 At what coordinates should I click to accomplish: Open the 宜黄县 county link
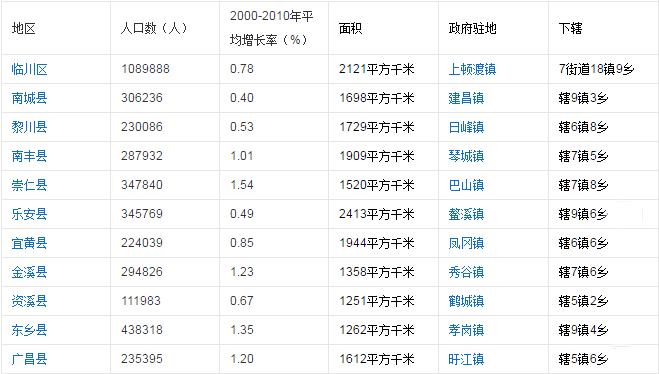click(29, 243)
